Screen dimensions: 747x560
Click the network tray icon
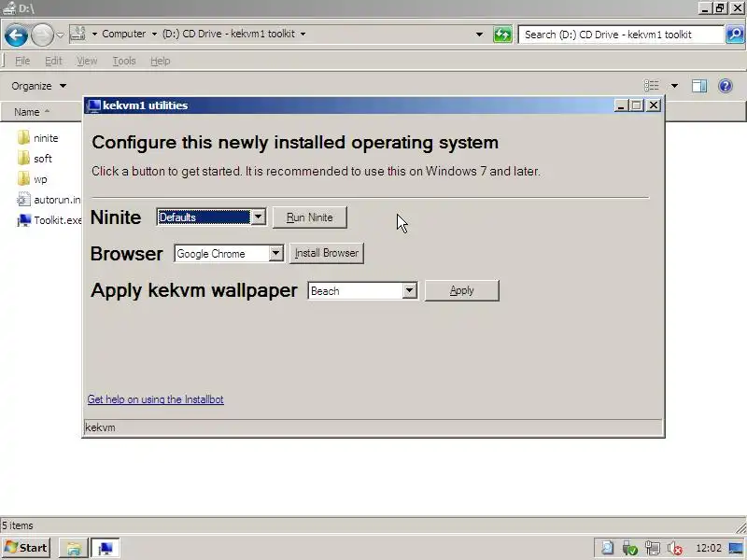point(652,548)
